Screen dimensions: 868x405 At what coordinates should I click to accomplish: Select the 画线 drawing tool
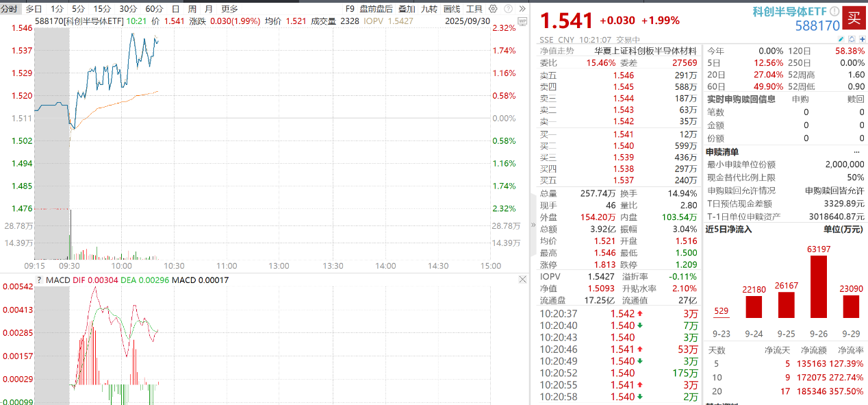451,10
